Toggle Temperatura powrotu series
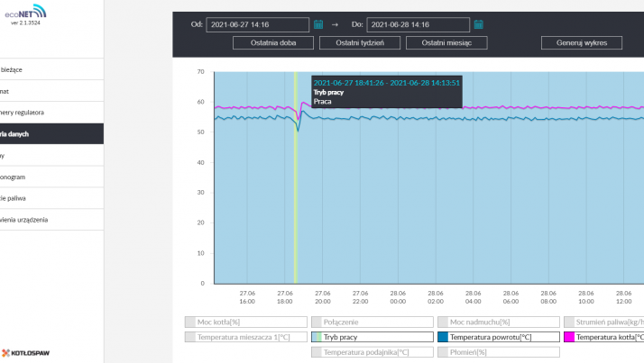 click(x=499, y=337)
